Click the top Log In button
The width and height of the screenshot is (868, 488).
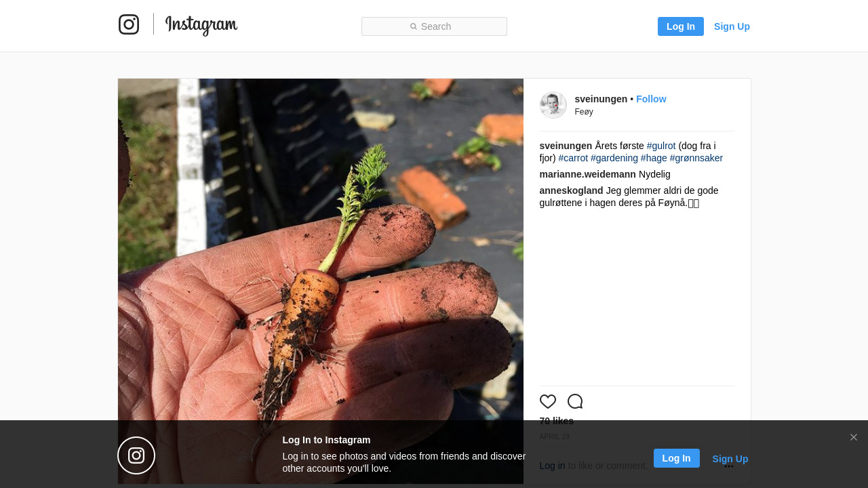point(681,26)
